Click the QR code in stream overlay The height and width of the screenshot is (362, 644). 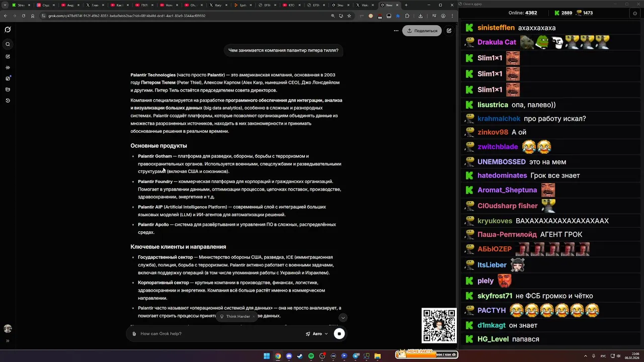click(x=439, y=326)
